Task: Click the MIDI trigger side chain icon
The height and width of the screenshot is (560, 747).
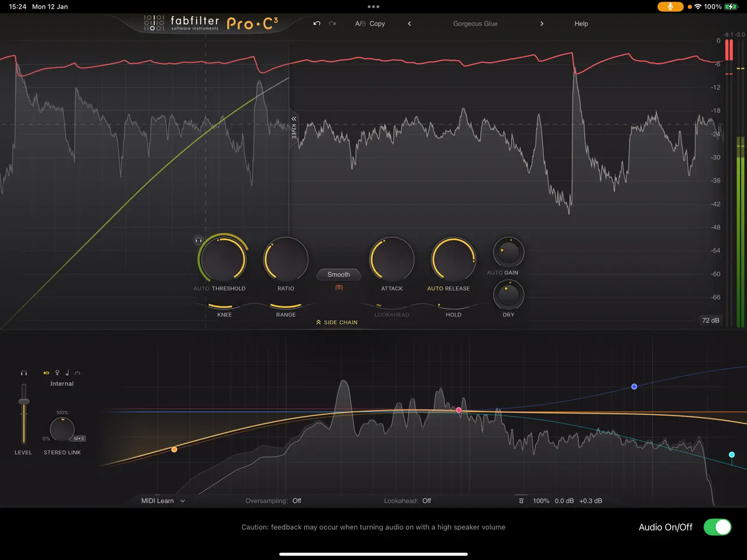Action: pos(67,373)
